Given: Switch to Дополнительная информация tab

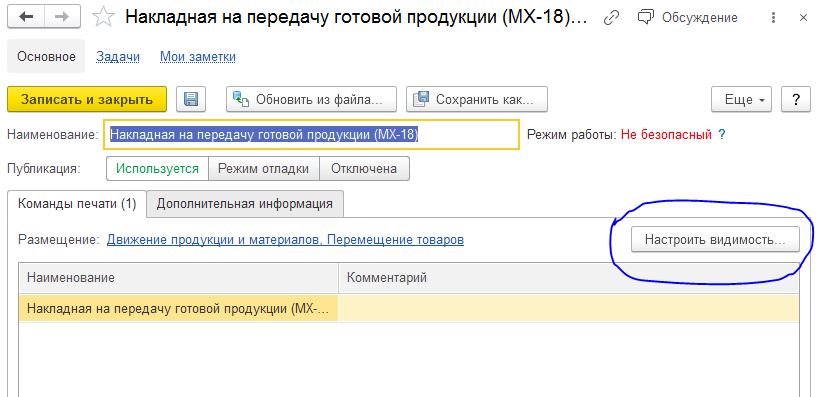Looking at the screenshot, I should pyautogui.click(x=245, y=204).
